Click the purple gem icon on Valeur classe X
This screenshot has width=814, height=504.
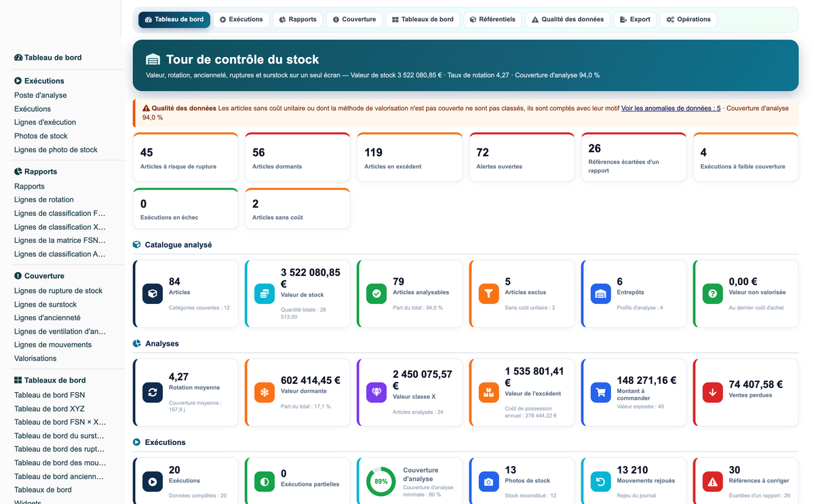point(376,392)
